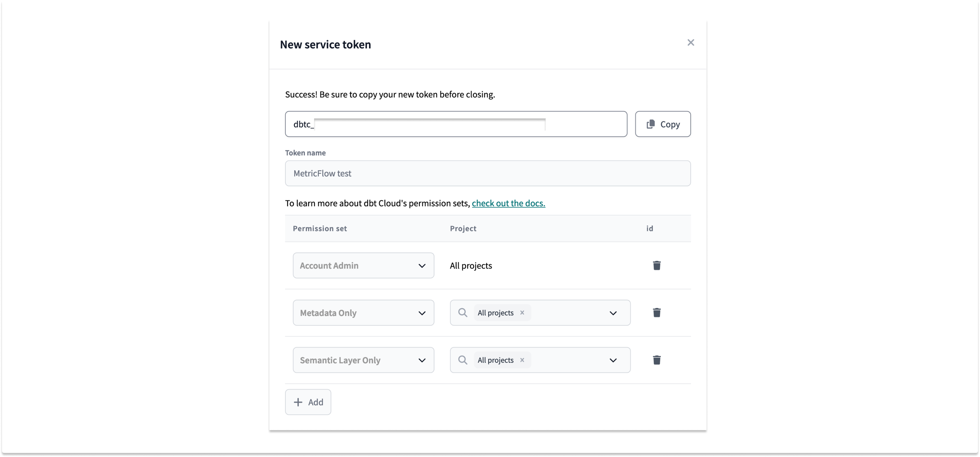Click the check out the docs link
Viewport: 980px width, 457px height.
[x=508, y=203]
